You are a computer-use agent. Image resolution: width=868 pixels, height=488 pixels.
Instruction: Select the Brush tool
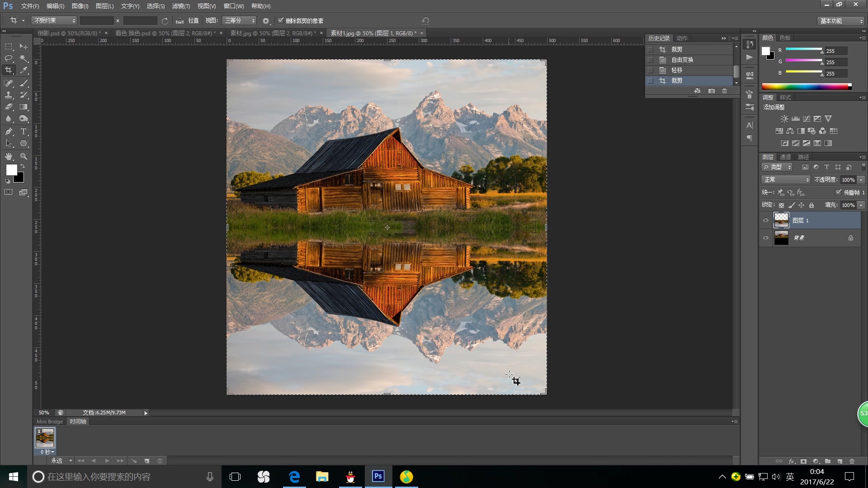point(23,83)
